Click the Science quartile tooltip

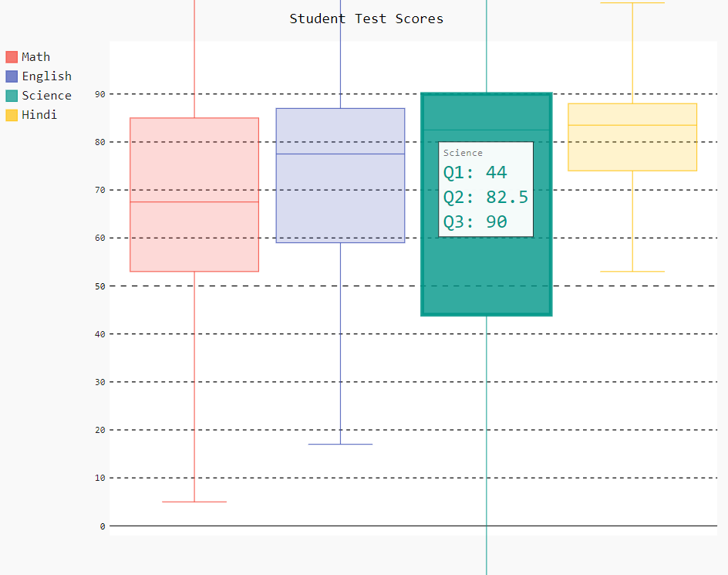click(486, 189)
